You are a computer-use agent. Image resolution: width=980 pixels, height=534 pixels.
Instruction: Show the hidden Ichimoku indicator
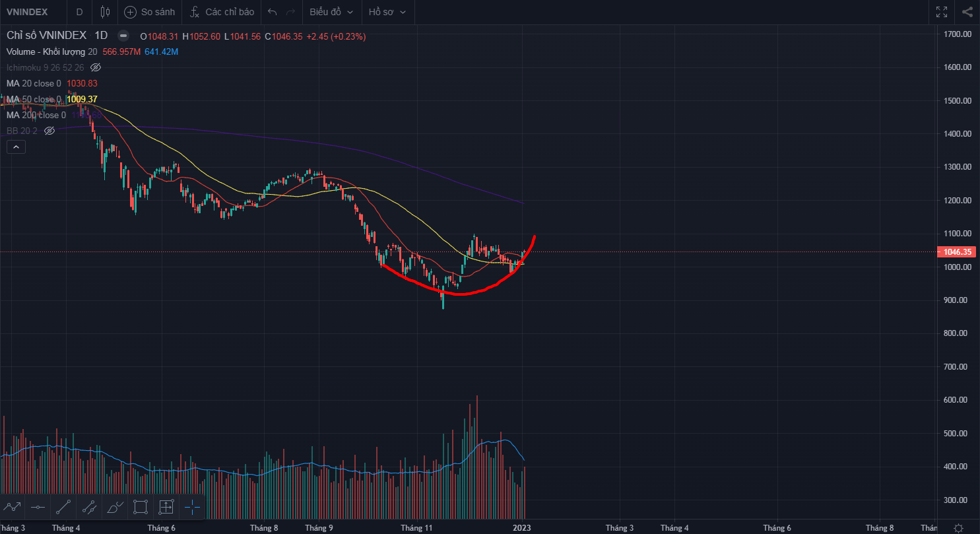point(96,67)
